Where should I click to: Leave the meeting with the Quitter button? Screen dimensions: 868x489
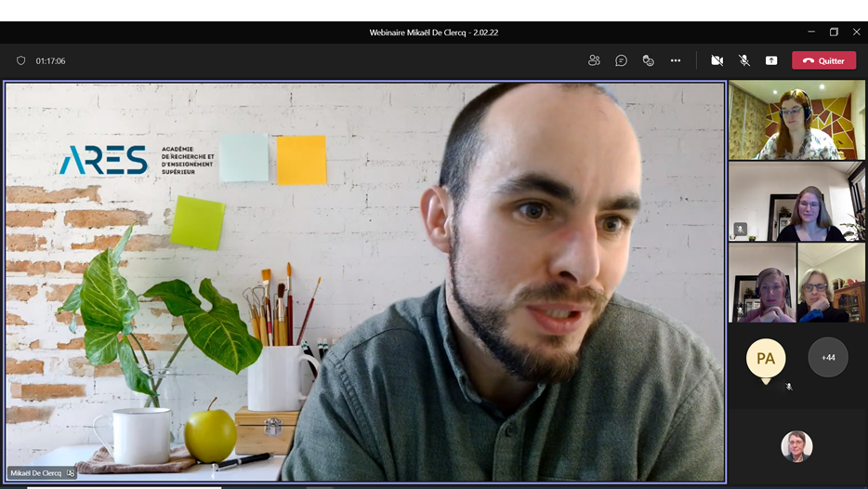click(x=823, y=60)
